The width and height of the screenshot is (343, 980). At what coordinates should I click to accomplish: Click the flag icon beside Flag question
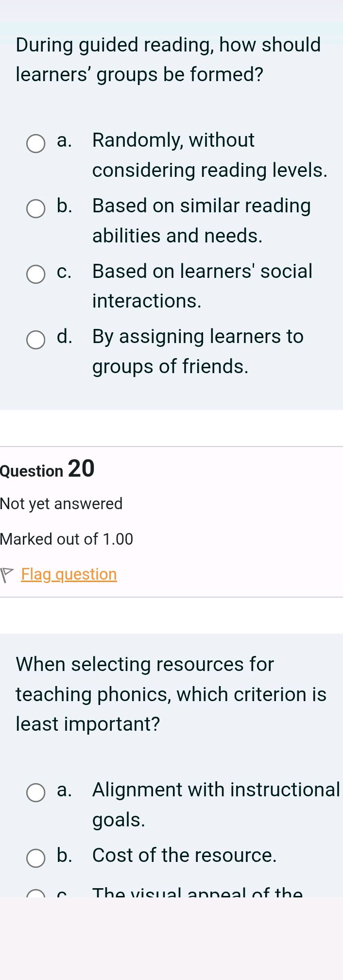click(7, 574)
